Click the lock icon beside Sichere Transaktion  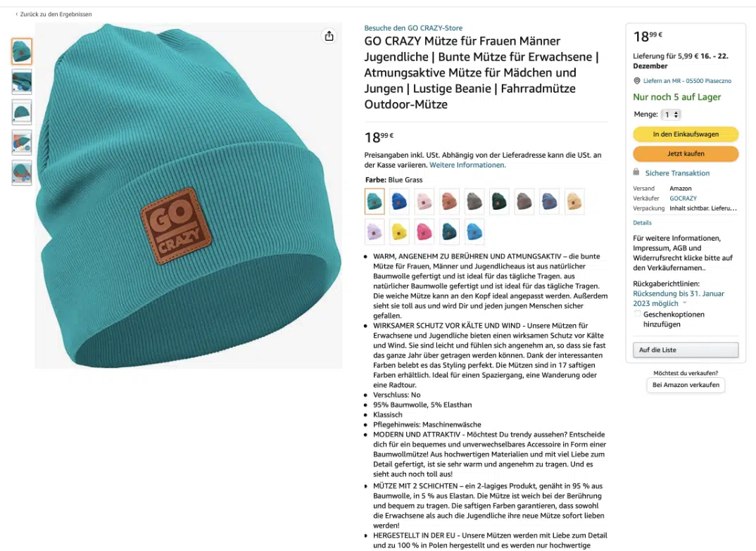[636, 172]
